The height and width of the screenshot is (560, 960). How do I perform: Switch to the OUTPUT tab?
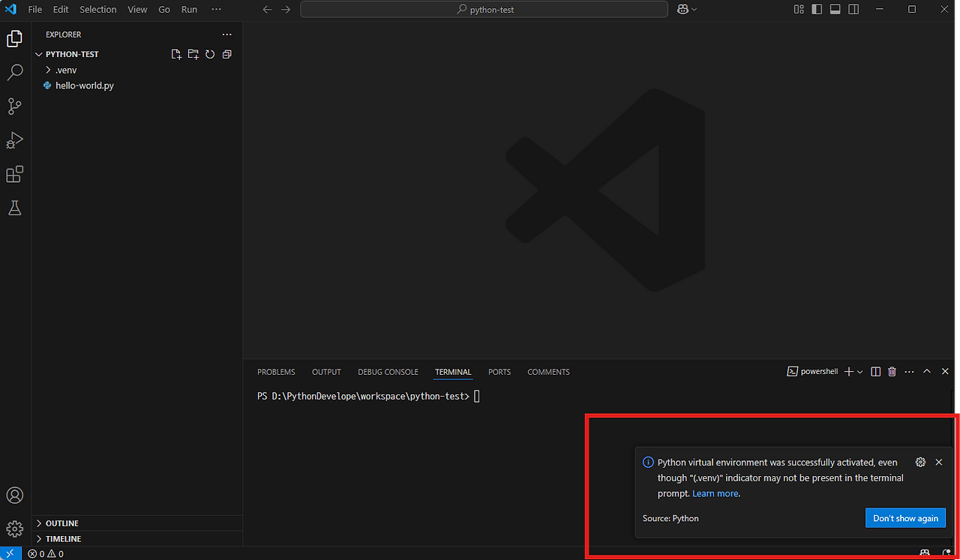tap(326, 372)
